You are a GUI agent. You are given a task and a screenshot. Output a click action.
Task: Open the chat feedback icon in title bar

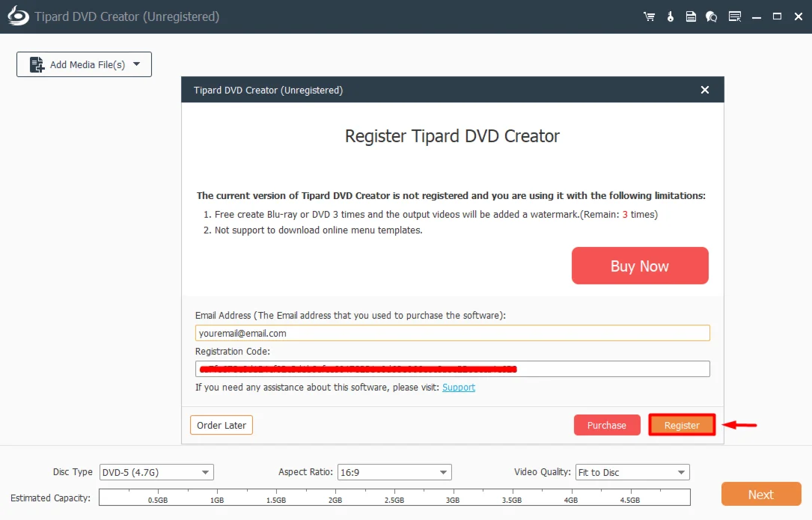(712, 16)
